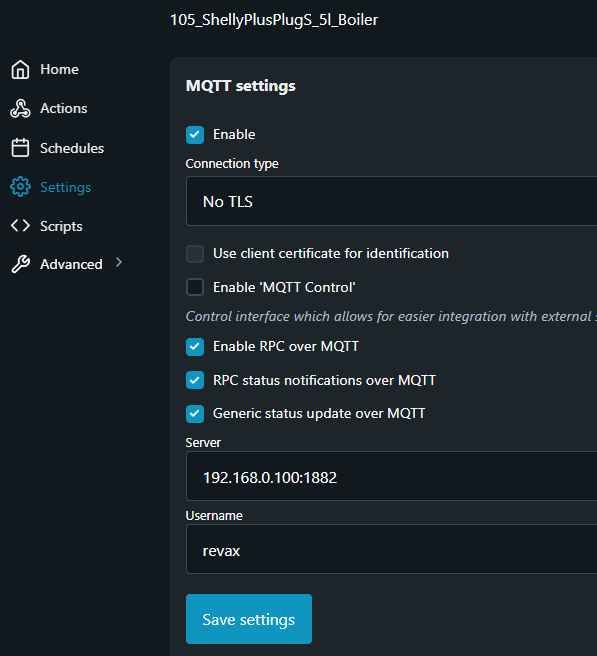Uncheck the MQTT Enable checkbox
597x656 pixels.
click(195, 135)
